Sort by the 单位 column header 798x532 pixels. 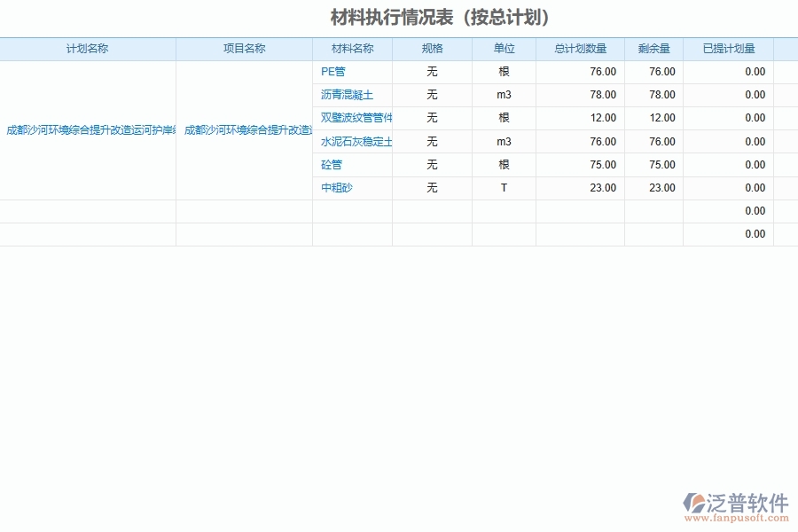(503, 49)
